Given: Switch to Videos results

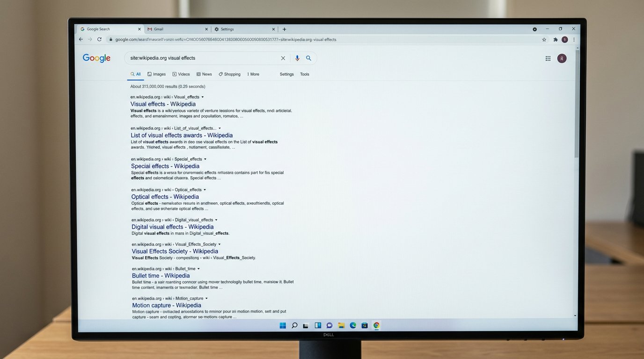Looking at the screenshot, I should pos(181,74).
